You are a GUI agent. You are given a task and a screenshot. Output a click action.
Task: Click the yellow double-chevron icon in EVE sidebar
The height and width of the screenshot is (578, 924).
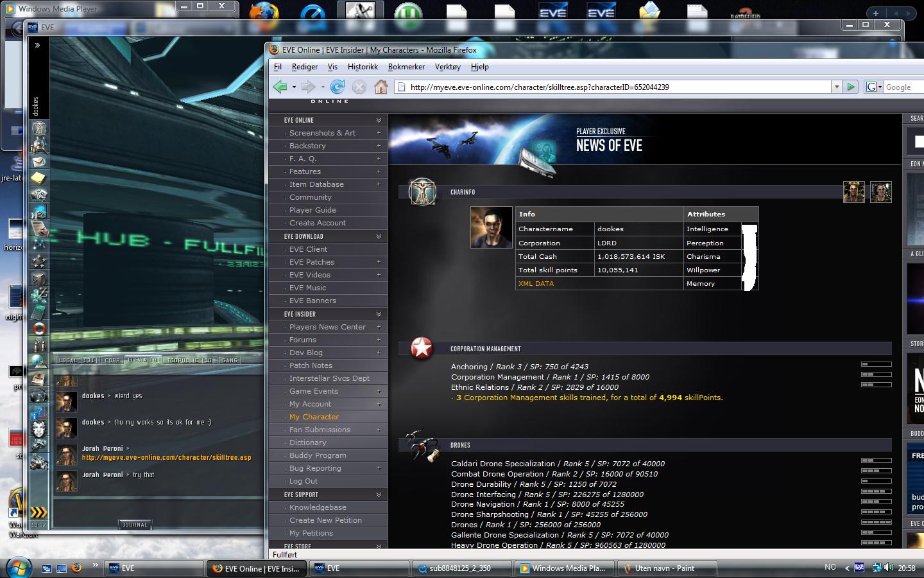point(39,512)
